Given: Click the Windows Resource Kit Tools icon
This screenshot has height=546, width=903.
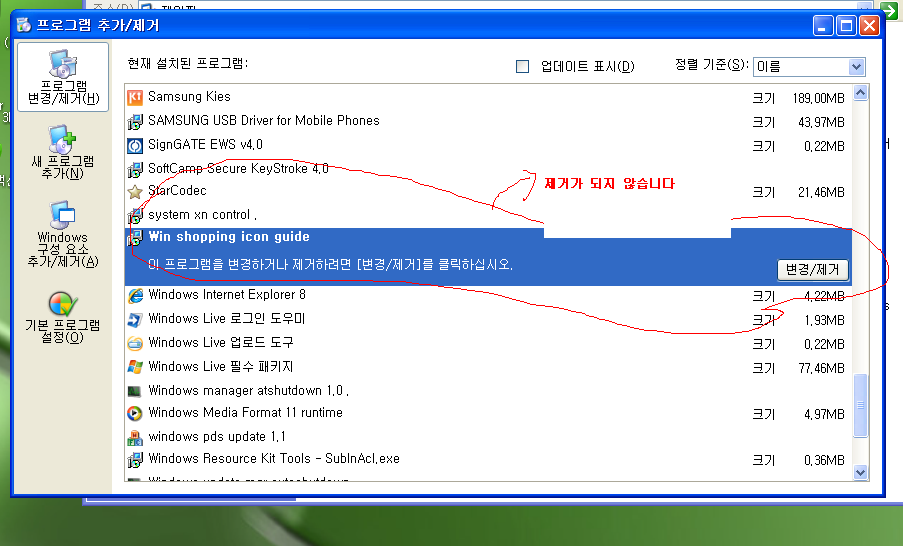Looking at the screenshot, I should [x=135, y=460].
